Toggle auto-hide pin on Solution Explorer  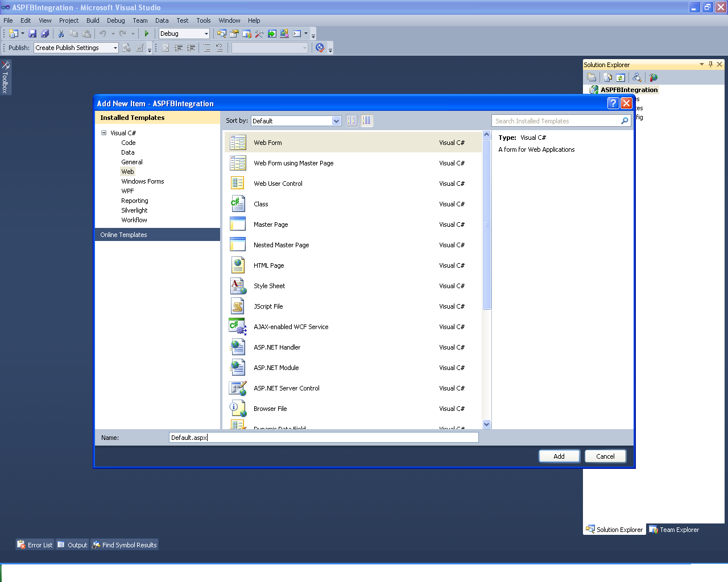point(710,64)
